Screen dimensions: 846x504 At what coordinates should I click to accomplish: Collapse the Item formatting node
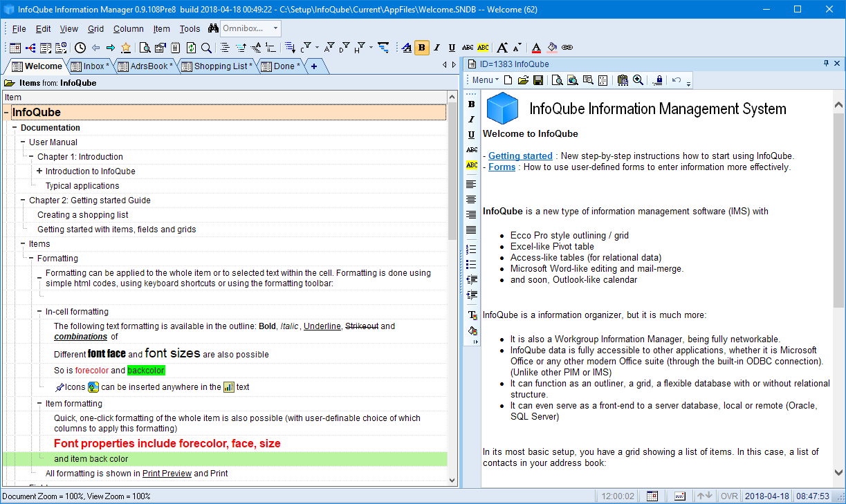coord(39,403)
